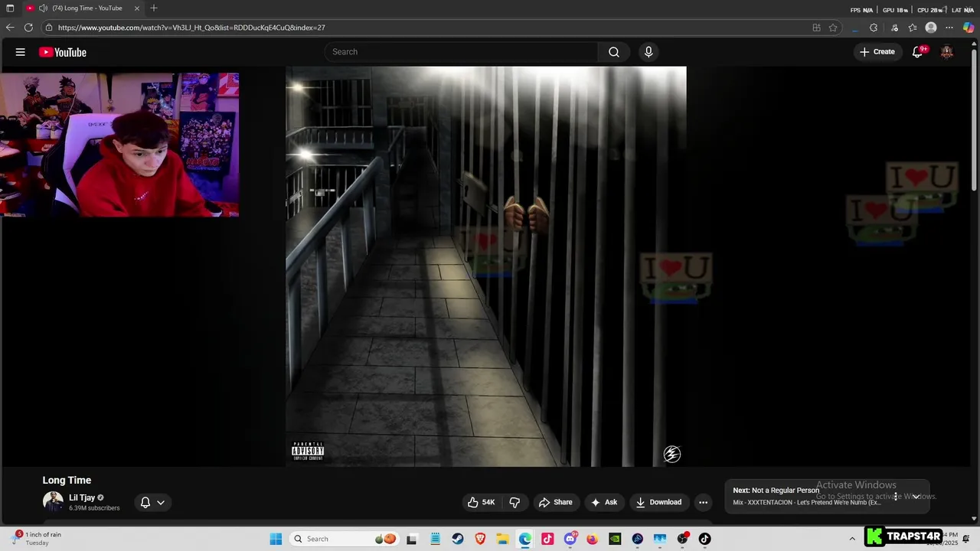Open OBS Studio from the taskbar
The width and height of the screenshot is (980, 551).
click(x=682, y=539)
